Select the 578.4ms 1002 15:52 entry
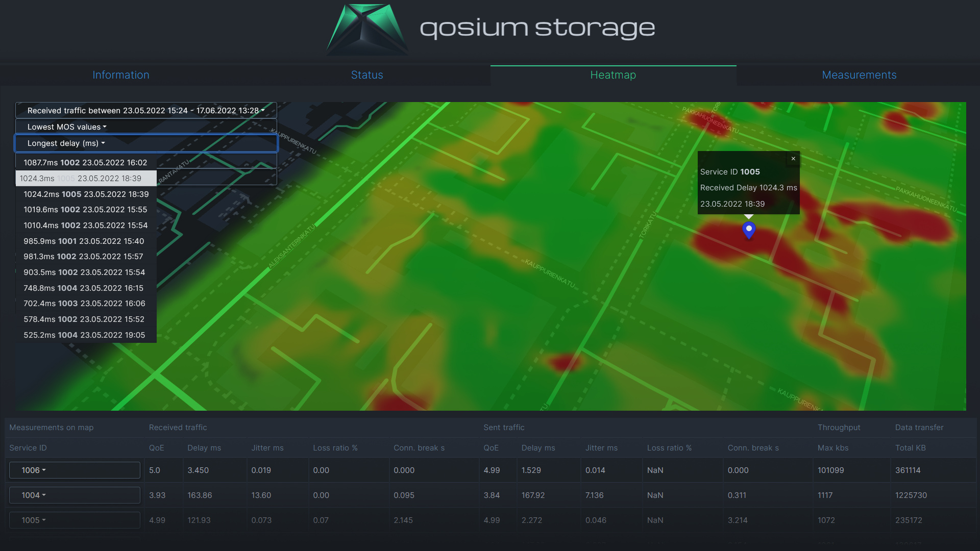Viewport: 980px width, 551px height. point(86,319)
